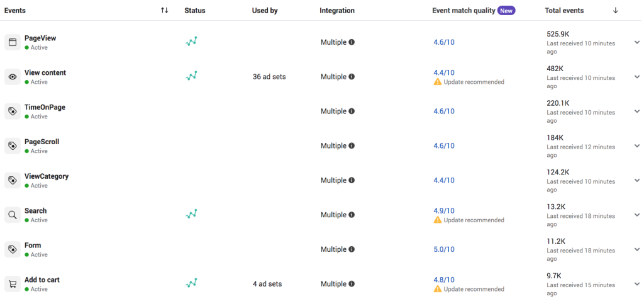644x301 pixels.
Task: Open the PageView status activity graph icon
Action: [191, 41]
